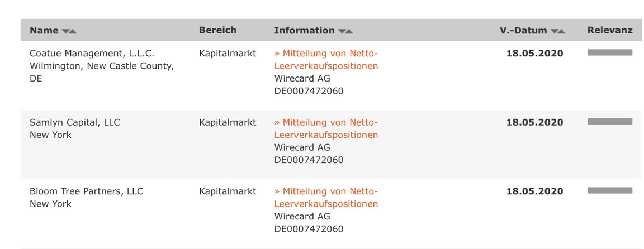This screenshot has width=644, height=249.
Task: Sort Name column ascending (up arrow)
Action: pos(73,32)
